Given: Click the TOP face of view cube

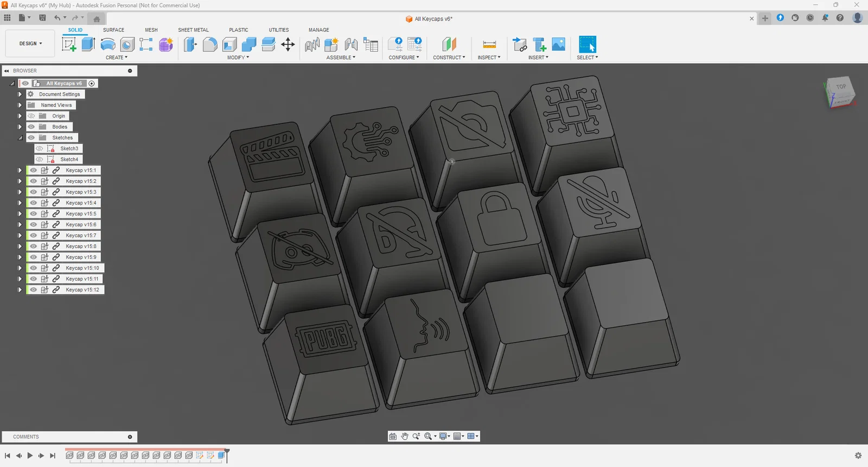Looking at the screenshot, I should [840, 87].
